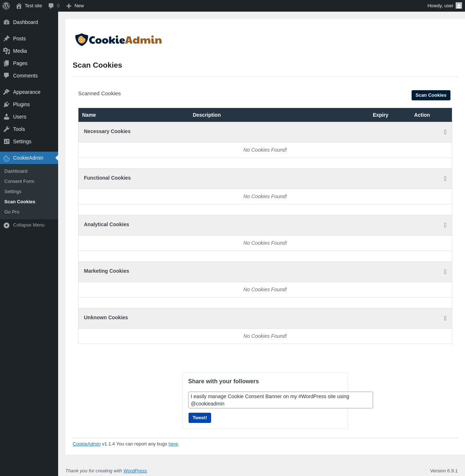Open the Media library icon in sidebar
The image size is (465, 476).
(7, 51)
